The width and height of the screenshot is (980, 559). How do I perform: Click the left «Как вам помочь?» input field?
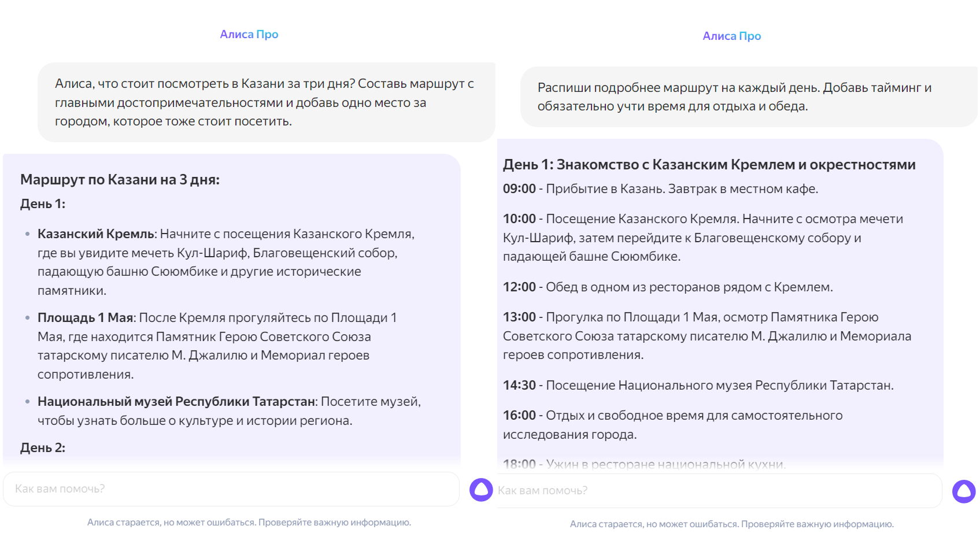point(231,489)
